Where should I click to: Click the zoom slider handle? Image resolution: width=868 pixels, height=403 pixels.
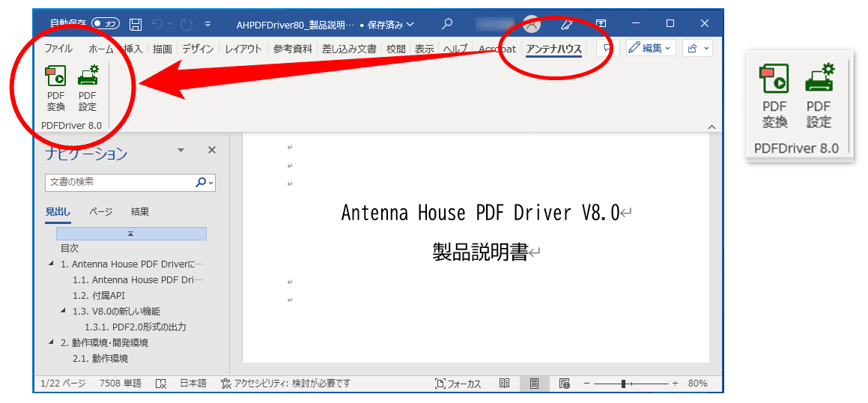click(x=624, y=383)
